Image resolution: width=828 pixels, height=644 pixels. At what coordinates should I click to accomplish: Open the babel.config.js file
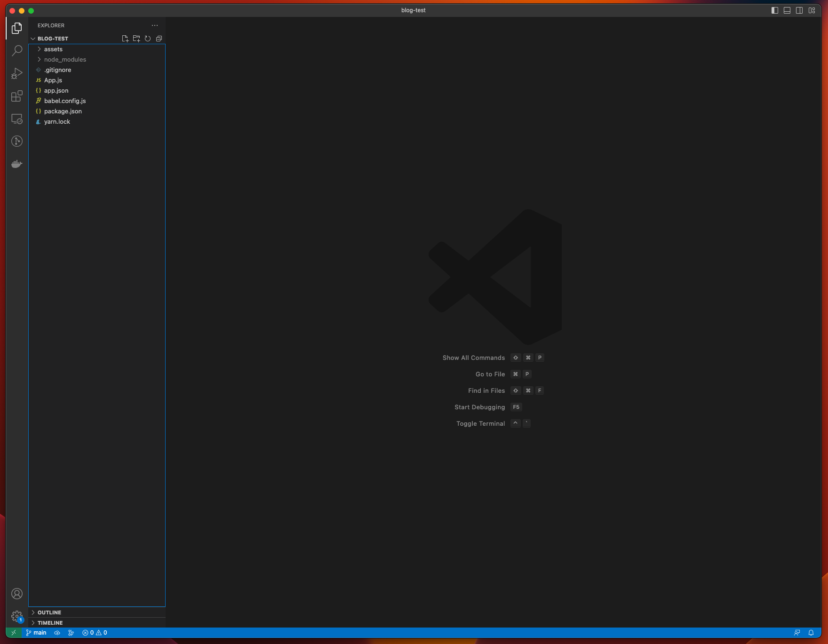click(x=97, y=101)
